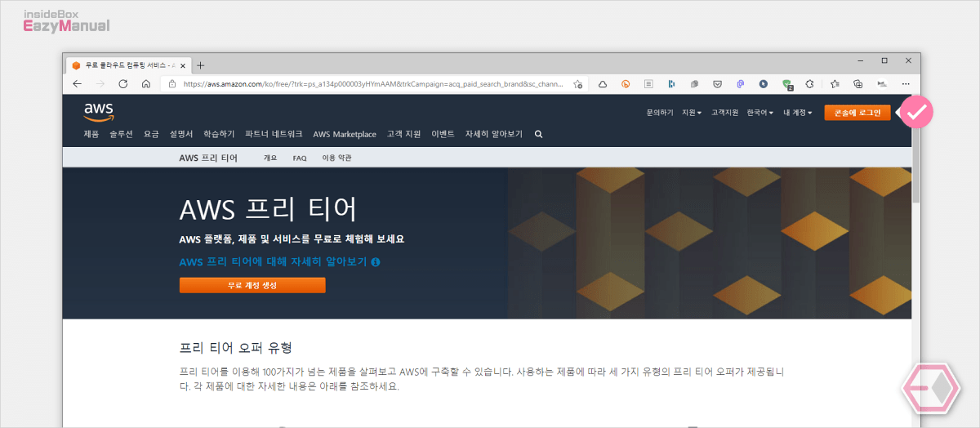Open the Favorites list icon
Screen dimensions: 980x428
pyautogui.click(x=835, y=83)
